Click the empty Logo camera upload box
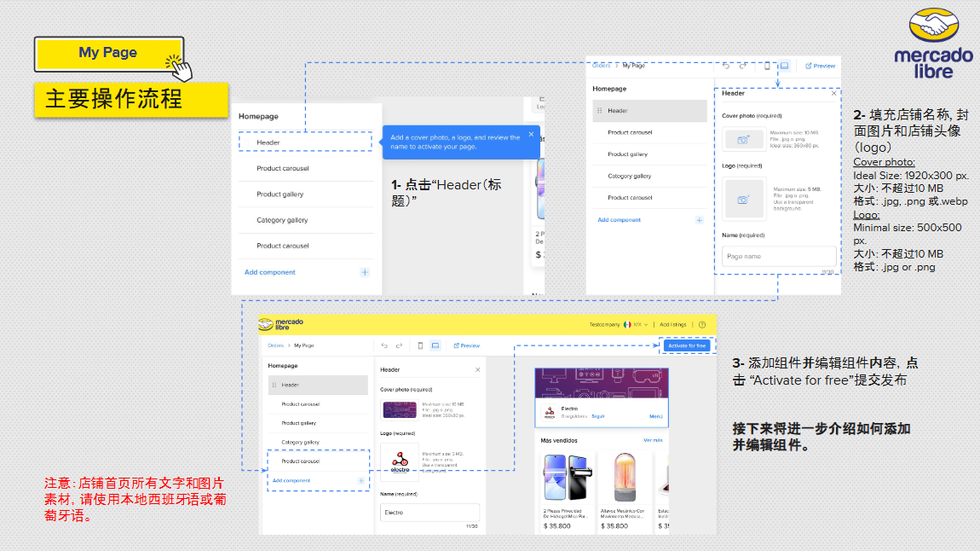 744,199
